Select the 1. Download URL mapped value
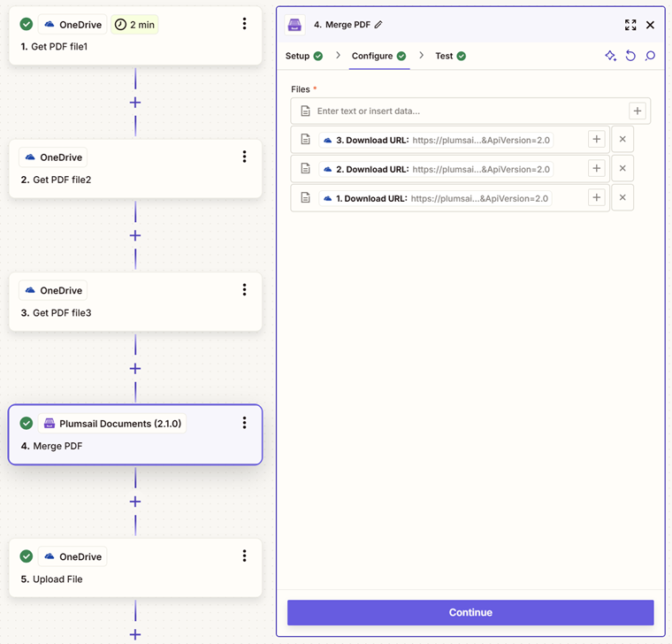 (x=435, y=198)
